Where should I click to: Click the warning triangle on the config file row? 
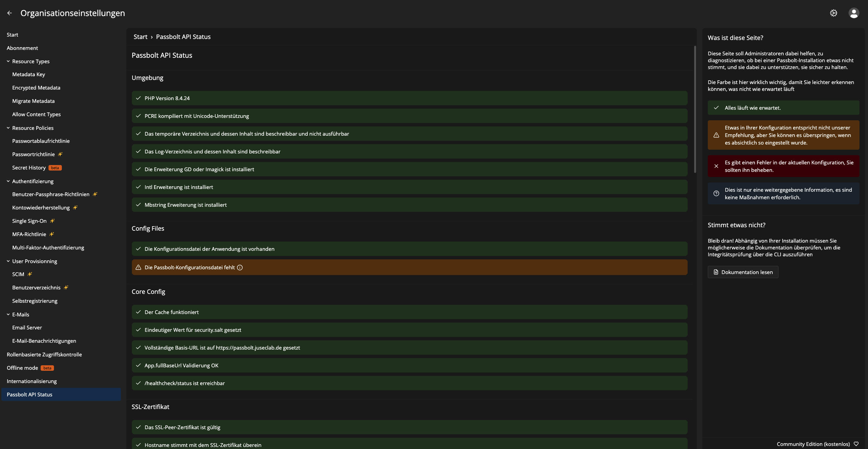click(x=138, y=268)
